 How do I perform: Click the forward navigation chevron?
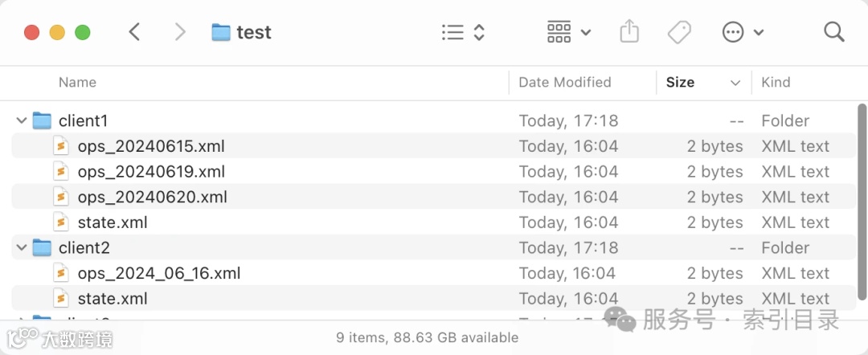pos(180,32)
